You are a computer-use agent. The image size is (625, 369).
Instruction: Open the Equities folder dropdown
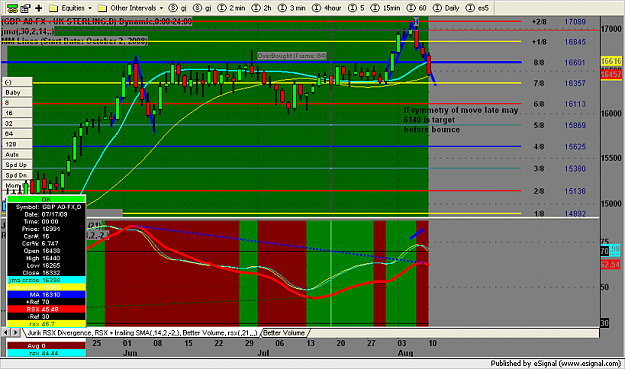click(71, 8)
